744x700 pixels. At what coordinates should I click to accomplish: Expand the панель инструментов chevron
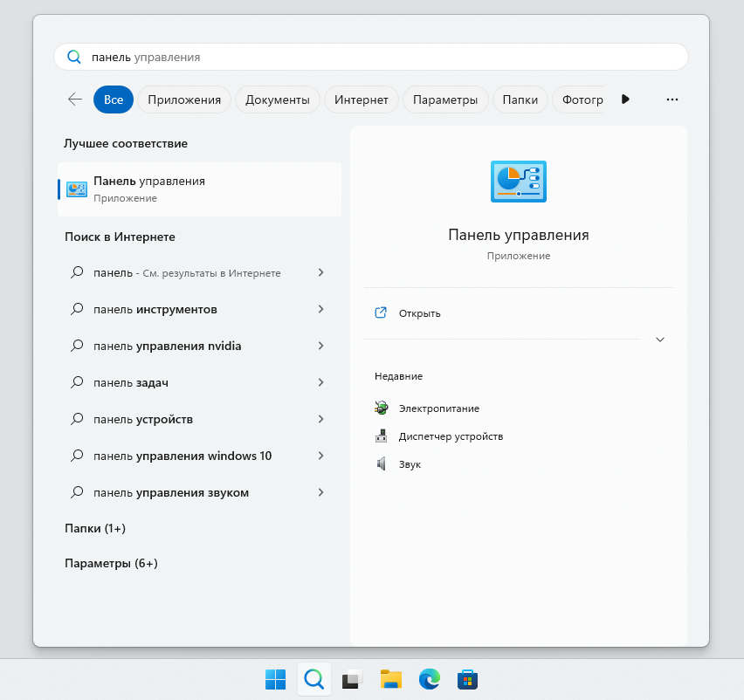click(x=320, y=309)
